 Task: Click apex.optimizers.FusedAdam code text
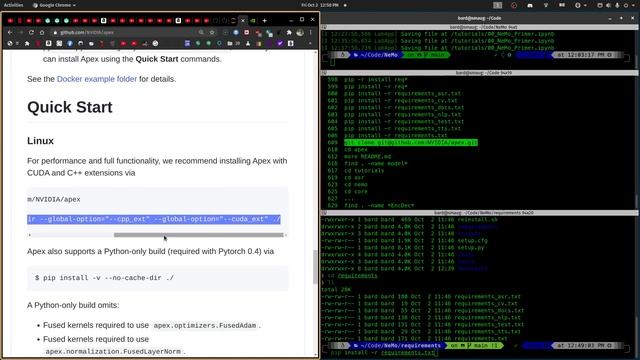205,325
